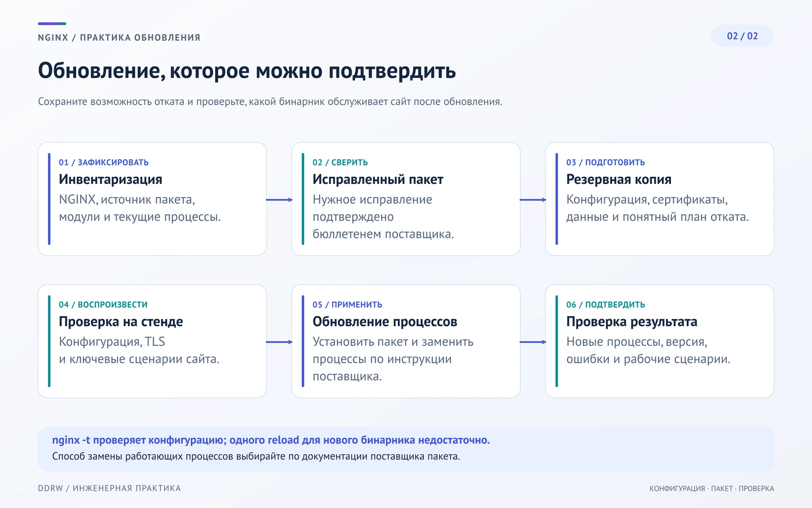Click the note line starting "Способ замены работающих процессов"
Viewport: 812px width, 508px height.
(x=256, y=456)
